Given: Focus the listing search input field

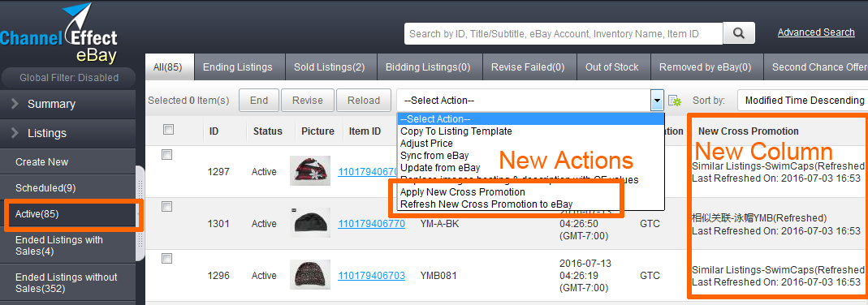Looking at the screenshot, I should 564,34.
